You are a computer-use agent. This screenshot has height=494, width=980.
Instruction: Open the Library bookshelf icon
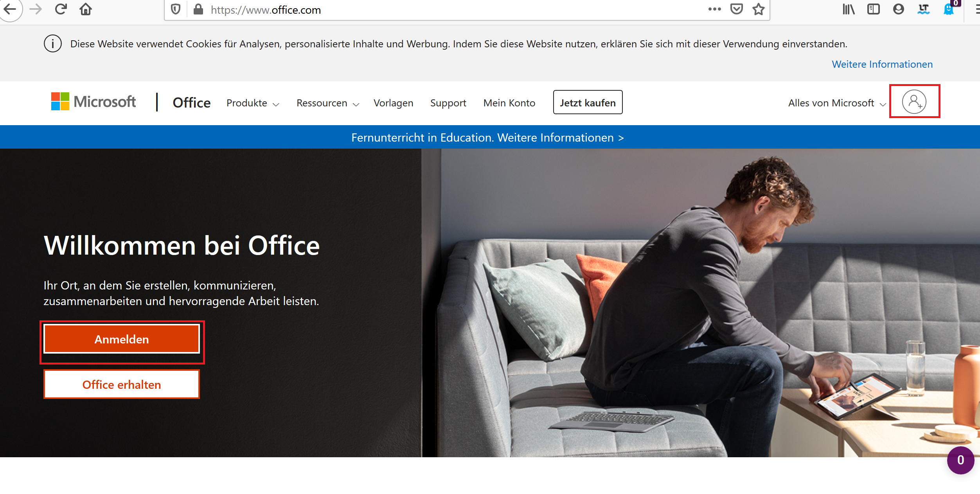coord(848,9)
